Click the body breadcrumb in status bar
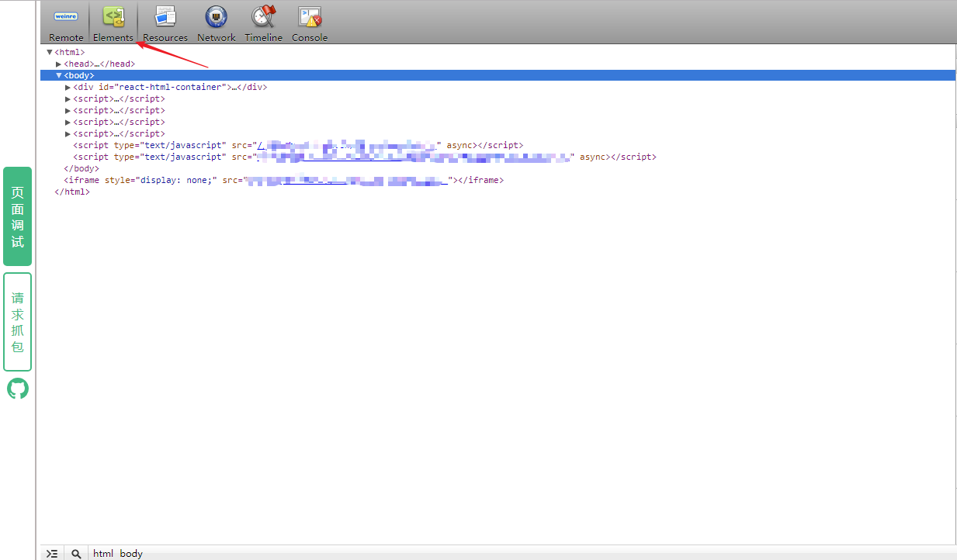Image resolution: width=957 pixels, height=560 pixels. point(131,553)
